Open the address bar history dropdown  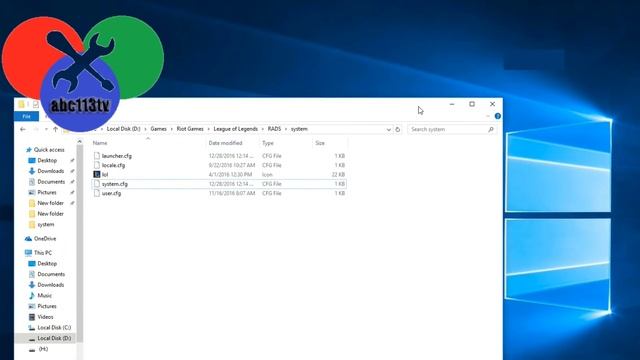click(388, 129)
